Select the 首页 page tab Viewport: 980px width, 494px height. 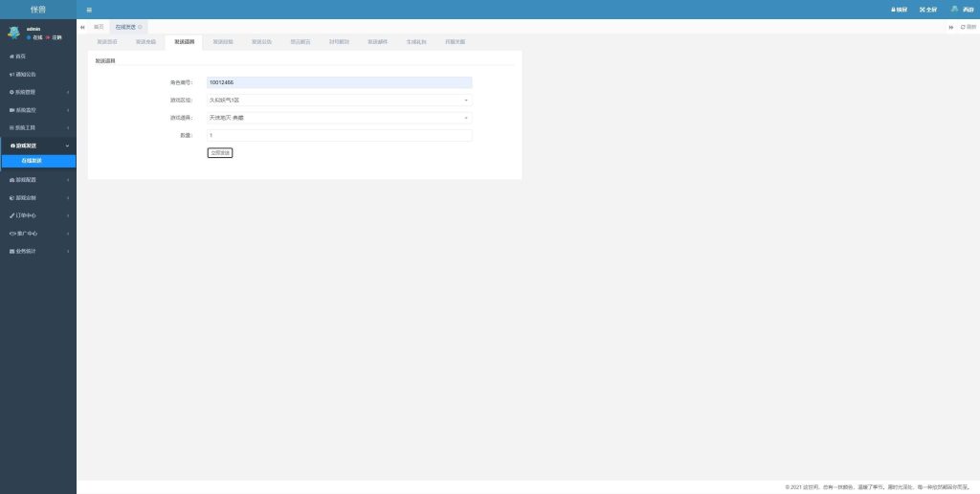[99, 27]
